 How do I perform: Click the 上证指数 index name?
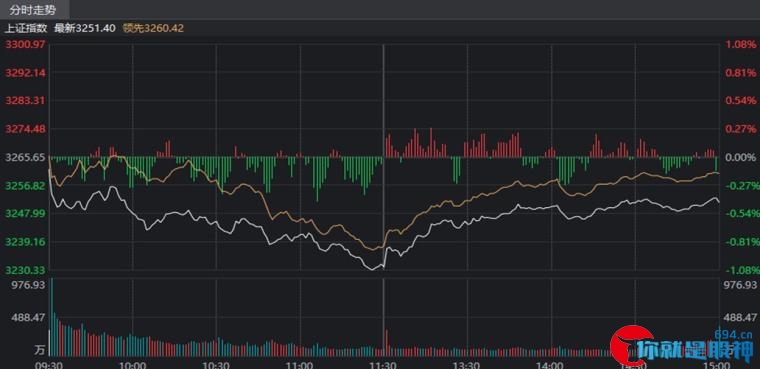(26, 28)
